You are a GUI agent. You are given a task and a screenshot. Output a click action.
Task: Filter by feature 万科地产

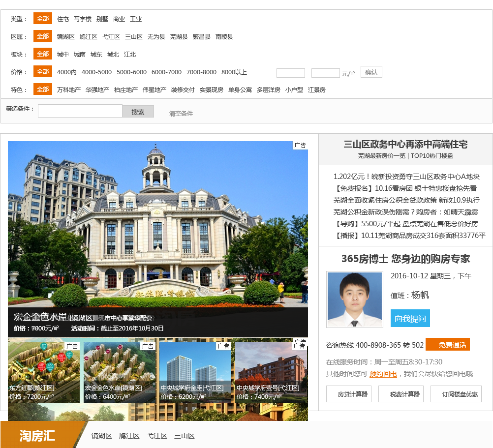click(69, 90)
